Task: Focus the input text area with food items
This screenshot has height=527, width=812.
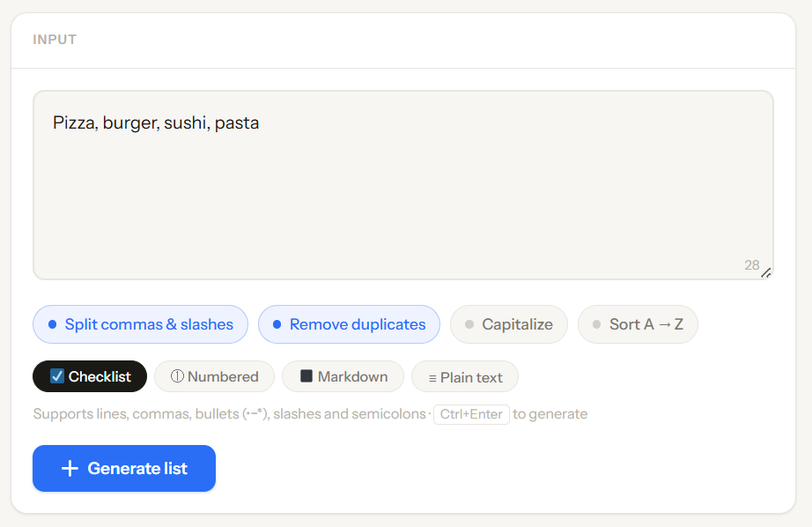Action: point(402,185)
